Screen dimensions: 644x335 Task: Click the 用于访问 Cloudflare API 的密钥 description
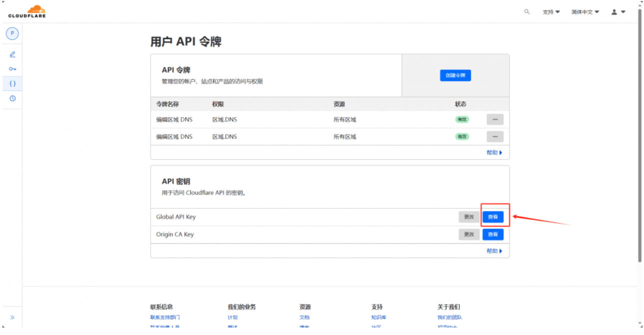204,193
